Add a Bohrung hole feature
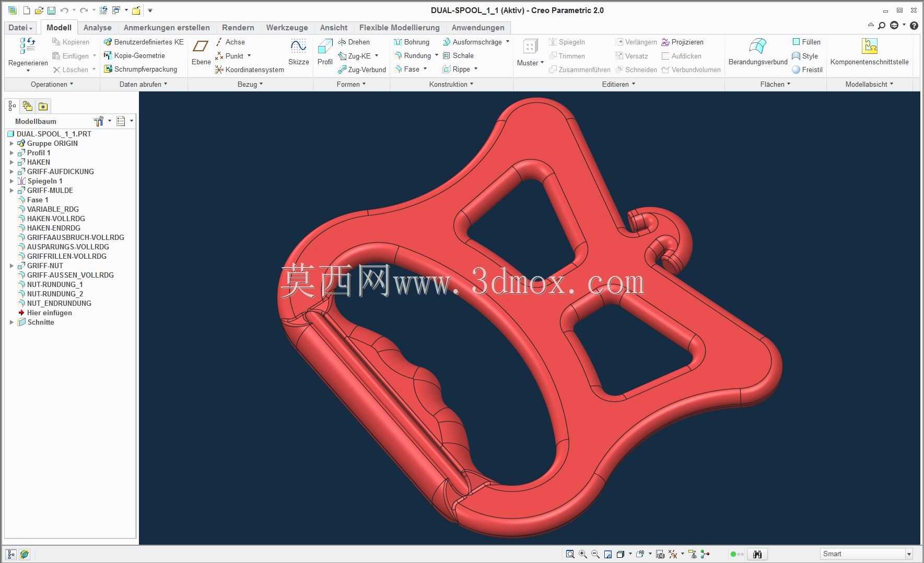The image size is (924, 563). click(412, 42)
